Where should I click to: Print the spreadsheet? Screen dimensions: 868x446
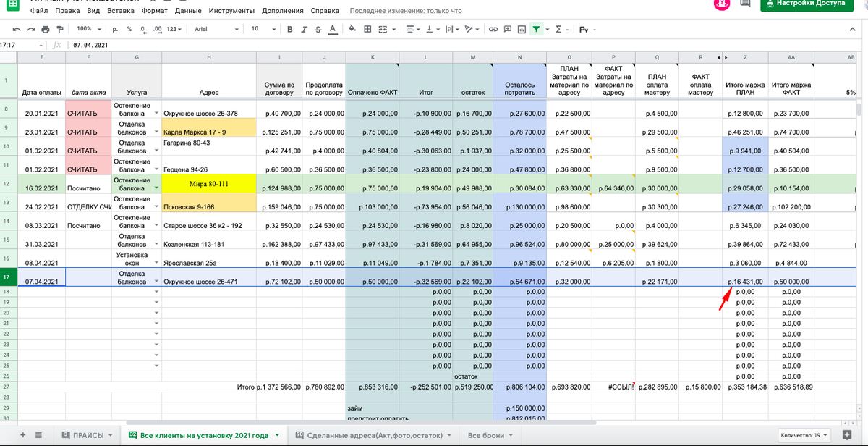(x=46, y=29)
